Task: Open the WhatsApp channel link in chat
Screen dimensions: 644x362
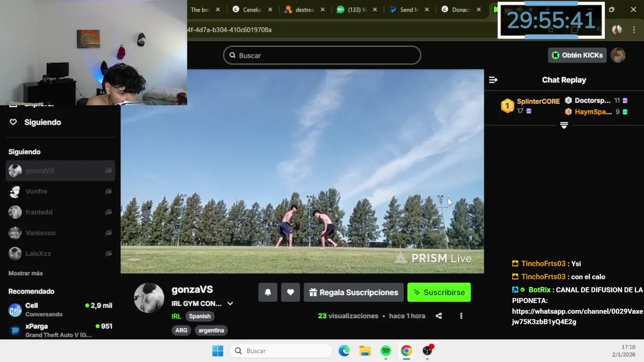Action: pyautogui.click(x=578, y=317)
